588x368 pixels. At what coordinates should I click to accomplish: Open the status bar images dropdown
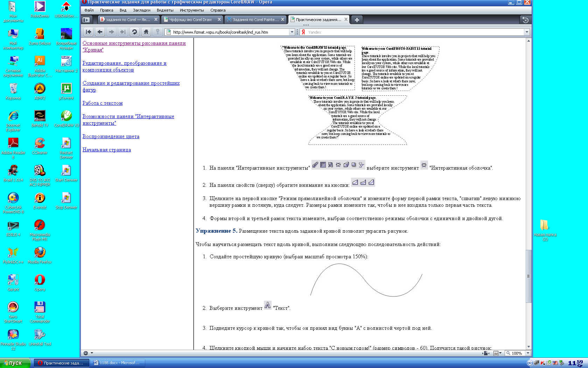click(500, 353)
